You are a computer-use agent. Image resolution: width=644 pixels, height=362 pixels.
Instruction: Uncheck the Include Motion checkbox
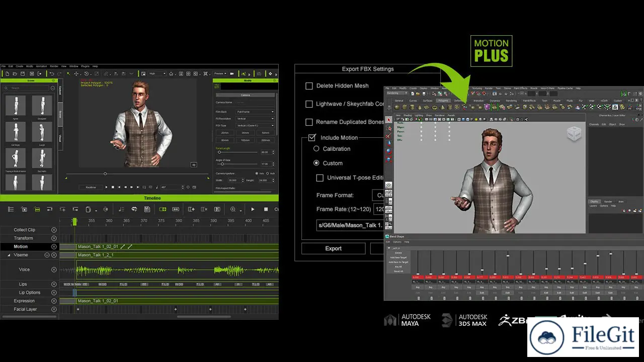pos(312,137)
